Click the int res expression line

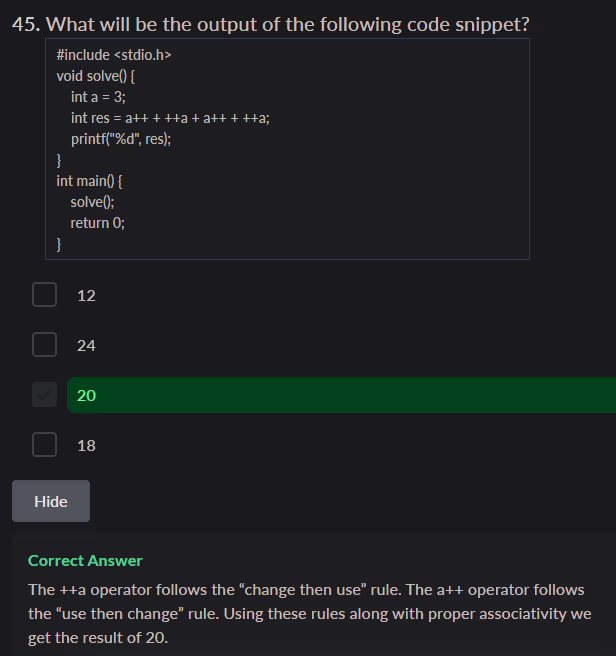(170, 118)
